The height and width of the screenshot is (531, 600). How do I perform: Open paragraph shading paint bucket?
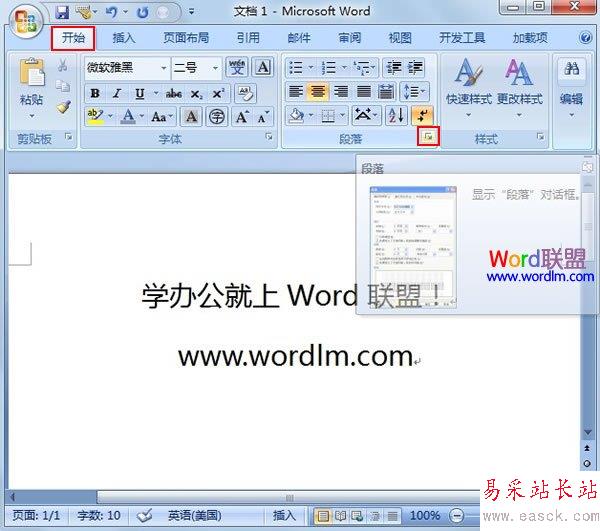point(297,116)
